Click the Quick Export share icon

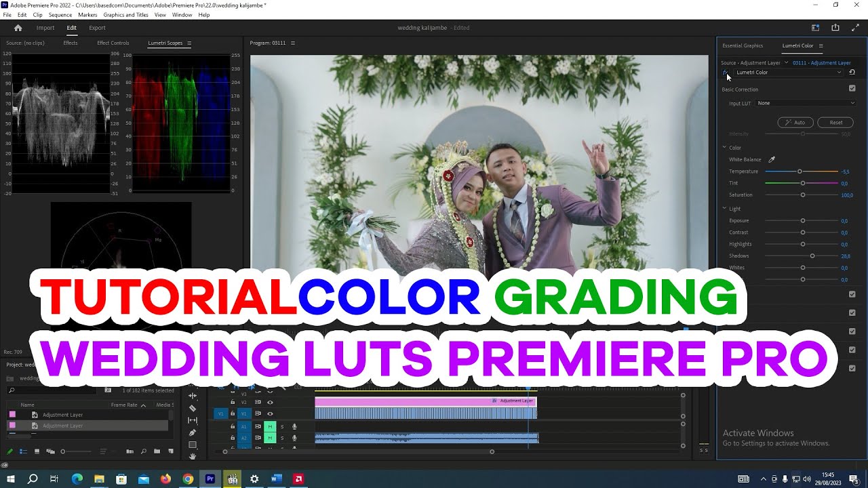(835, 28)
